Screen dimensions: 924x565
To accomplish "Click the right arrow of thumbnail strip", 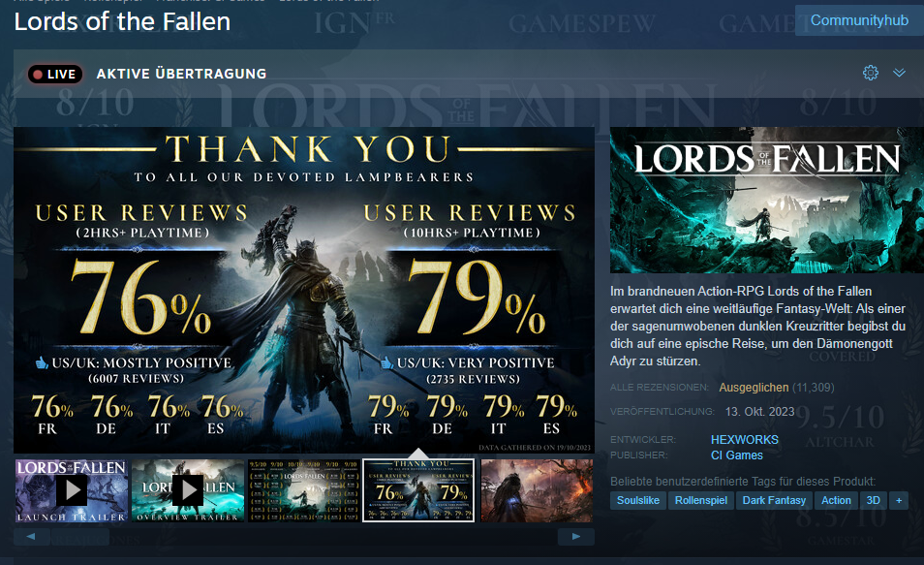I will click(575, 537).
